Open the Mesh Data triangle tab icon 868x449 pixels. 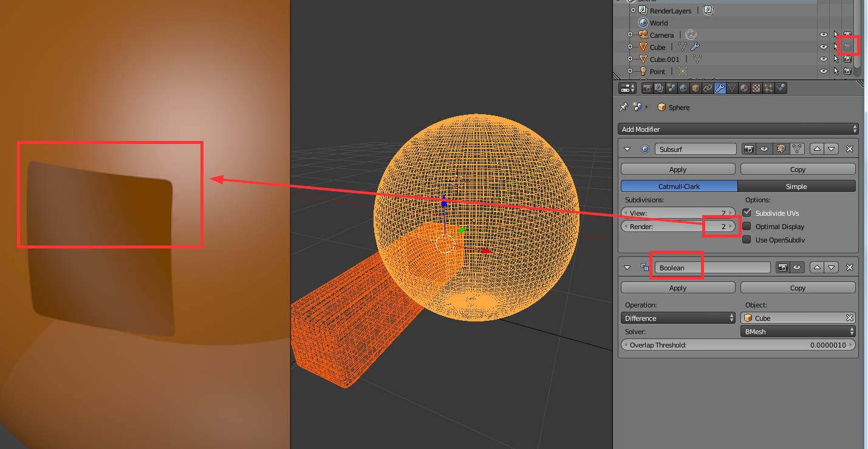pos(733,88)
